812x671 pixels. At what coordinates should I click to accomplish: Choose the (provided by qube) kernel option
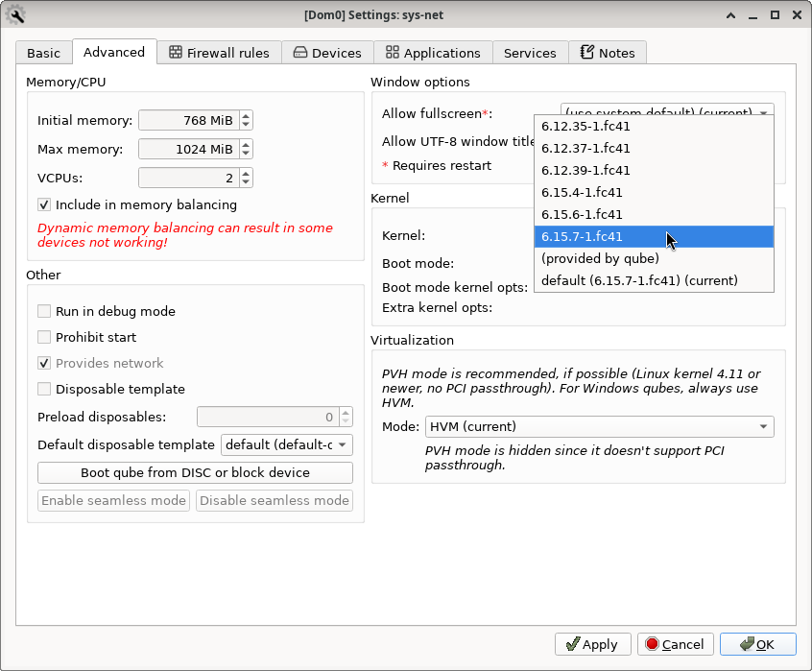[x=600, y=258]
